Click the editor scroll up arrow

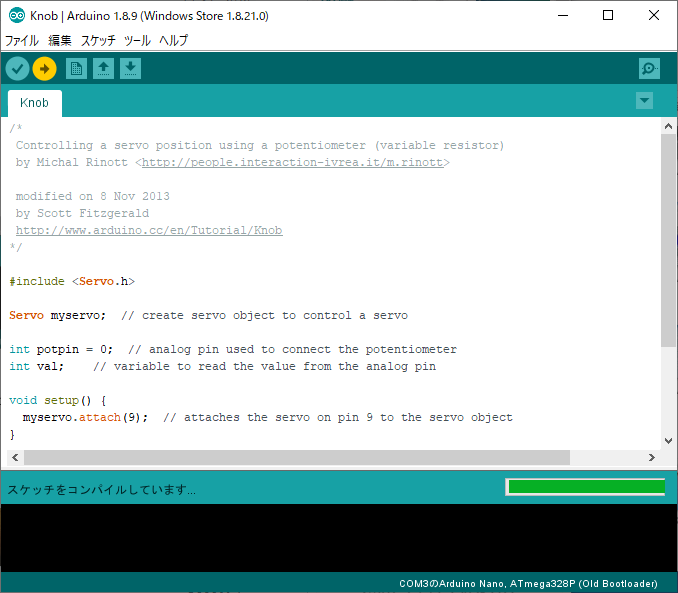tap(668, 126)
